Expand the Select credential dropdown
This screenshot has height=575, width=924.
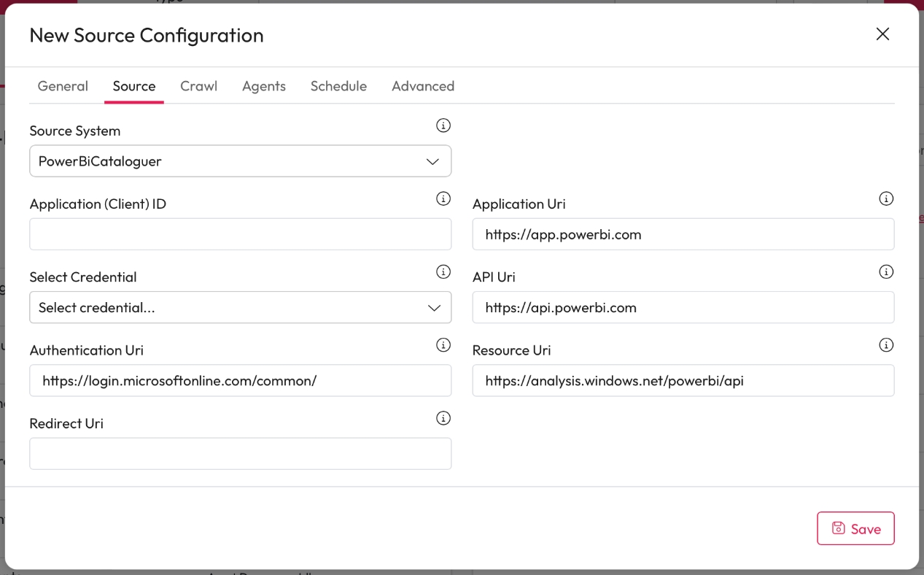[240, 307]
